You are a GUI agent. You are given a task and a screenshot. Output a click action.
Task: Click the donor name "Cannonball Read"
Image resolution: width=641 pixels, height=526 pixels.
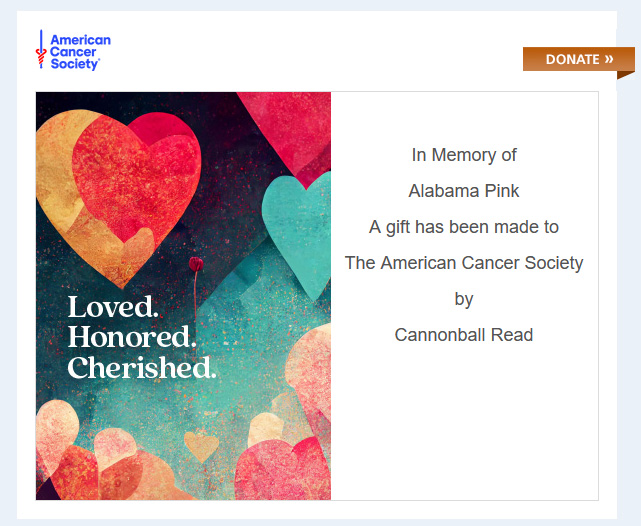point(464,335)
